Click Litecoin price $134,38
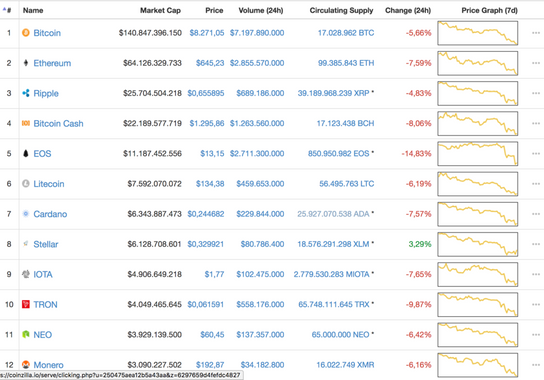 tap(210, 184)
